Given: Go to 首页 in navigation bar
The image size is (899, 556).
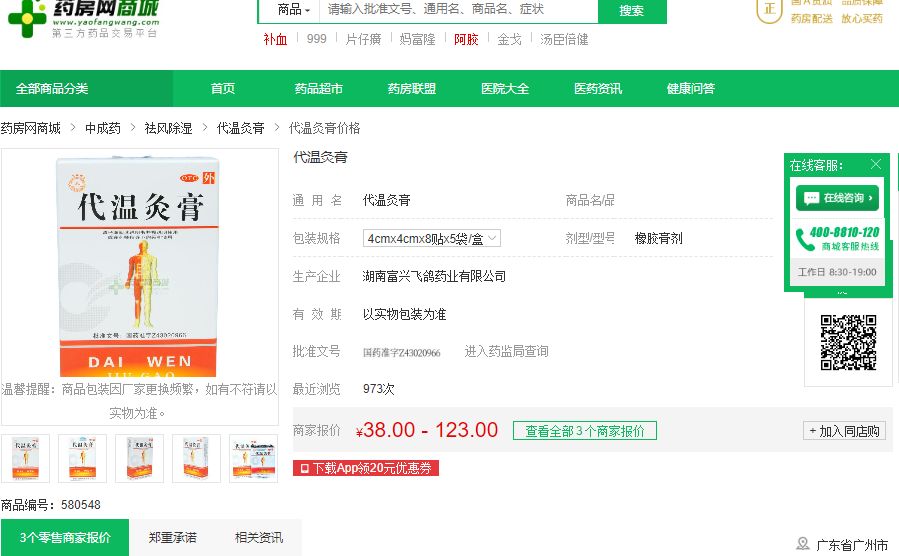Looking at the screenshot, I should tap(222, 88).
